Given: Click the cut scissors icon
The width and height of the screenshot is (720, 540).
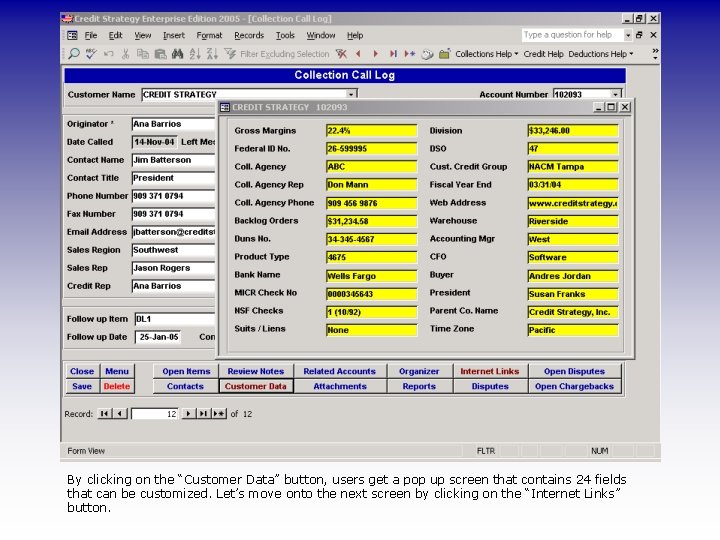Looking at the screenshot, I should (x=125, y=54).
